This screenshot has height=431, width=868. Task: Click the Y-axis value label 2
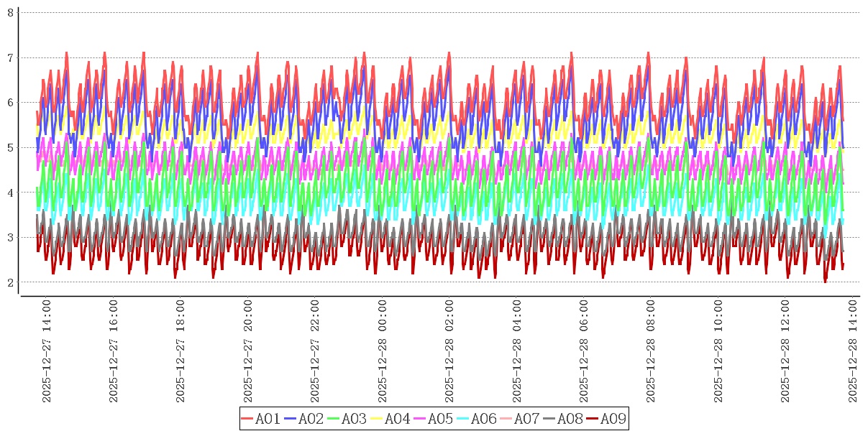10,282
